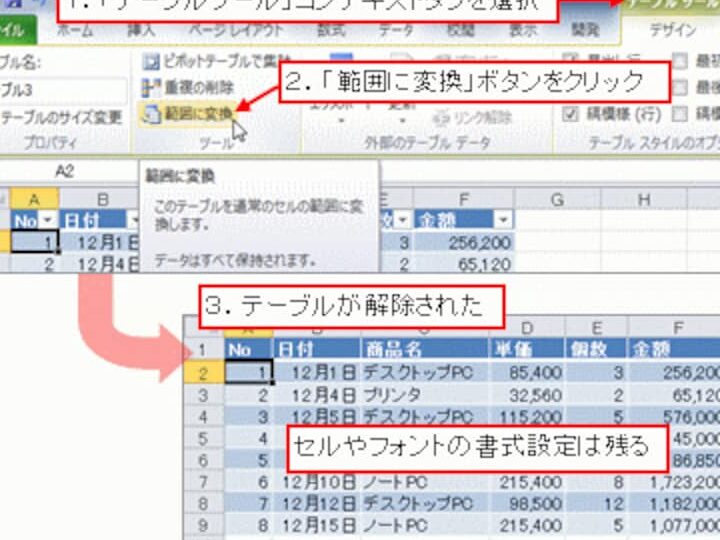Open the No column filter dropdown
This screenshot has width=720, height=540.
[x=50, y=219]
